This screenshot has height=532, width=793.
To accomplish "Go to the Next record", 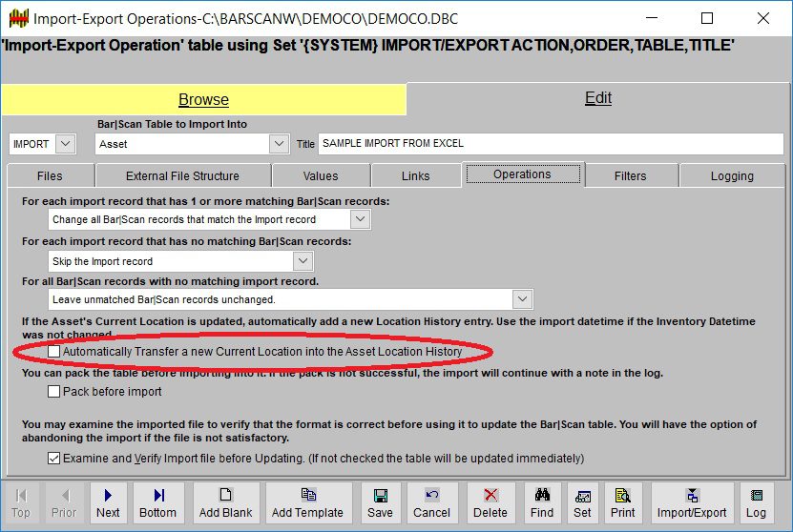I will point(108,502).
